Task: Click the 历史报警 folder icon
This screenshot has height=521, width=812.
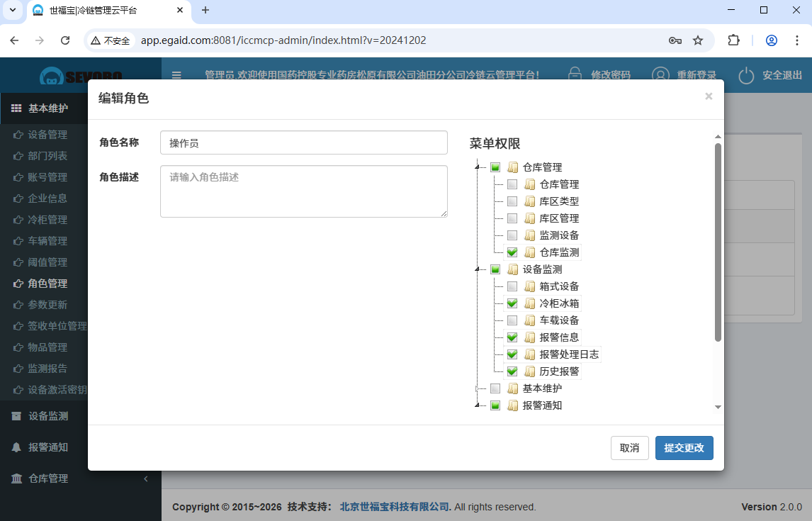Action: (529, 371)
